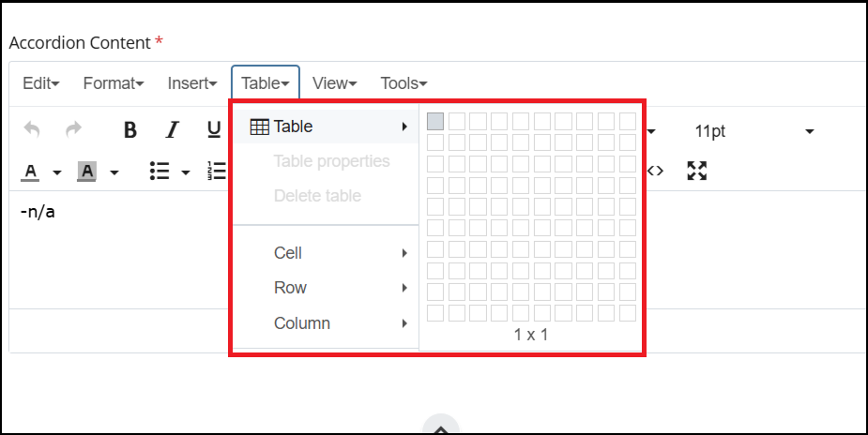Expand the Row submenu
The image size is (868, 435).
324,288
